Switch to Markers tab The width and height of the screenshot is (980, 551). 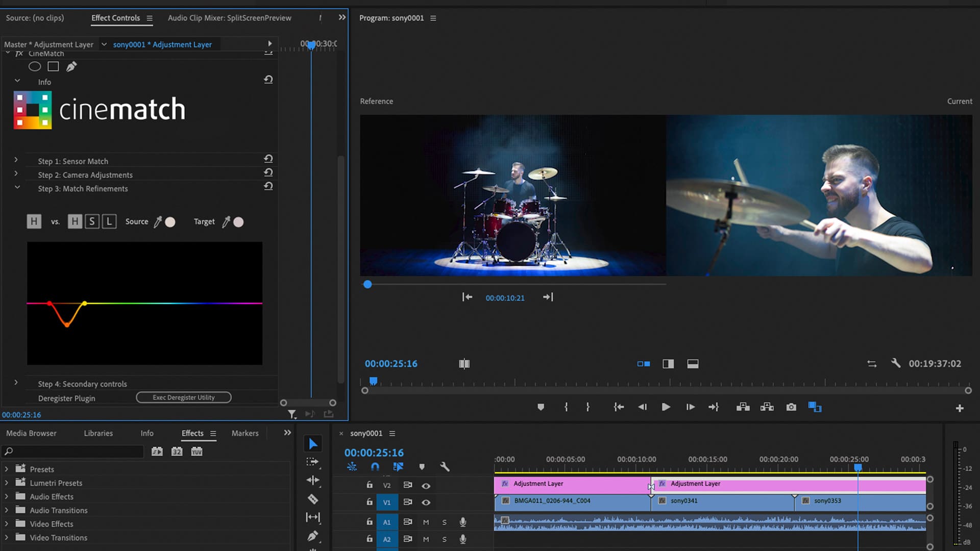click(x=245, y=433)
